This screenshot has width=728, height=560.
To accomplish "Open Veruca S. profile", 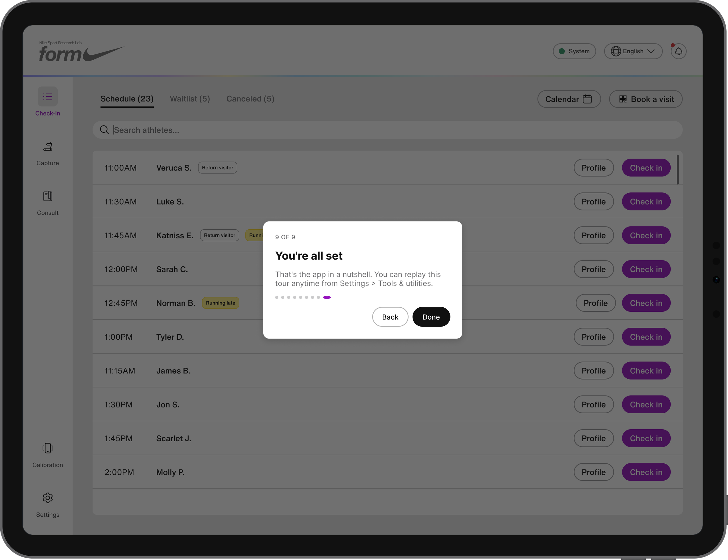I will click(x=593, y=168).
